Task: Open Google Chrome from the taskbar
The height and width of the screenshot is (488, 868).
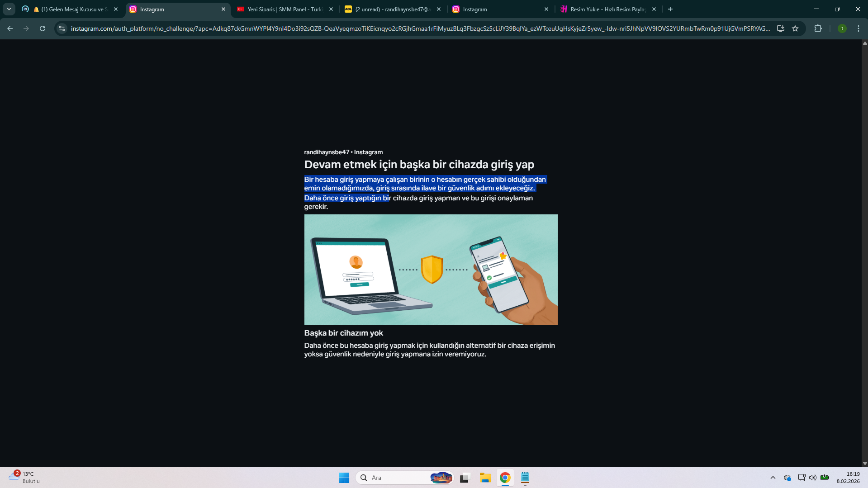Action: pos(505,478)
